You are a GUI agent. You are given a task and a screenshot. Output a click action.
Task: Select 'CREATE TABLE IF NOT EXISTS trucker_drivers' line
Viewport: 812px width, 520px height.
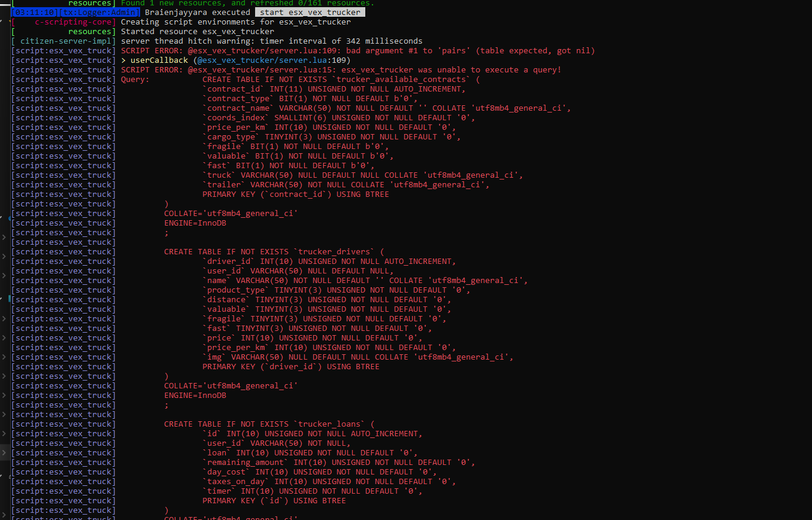pos(274,252)
